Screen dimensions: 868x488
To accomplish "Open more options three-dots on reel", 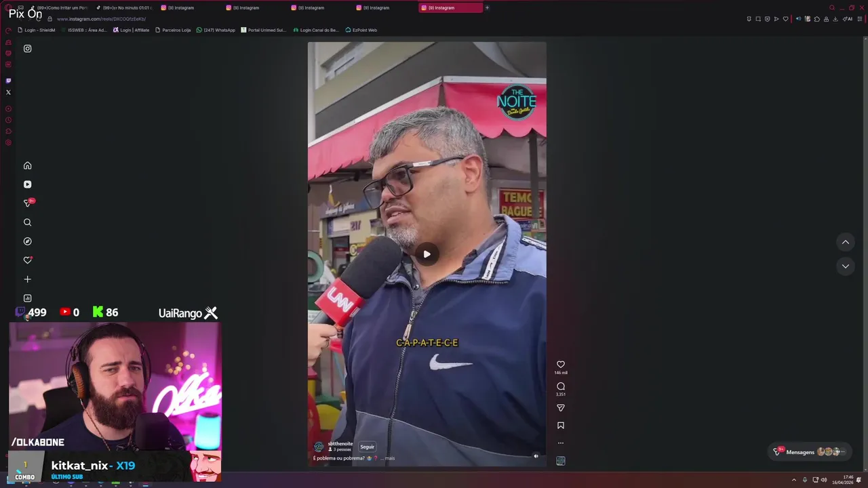I will point(561,443).
